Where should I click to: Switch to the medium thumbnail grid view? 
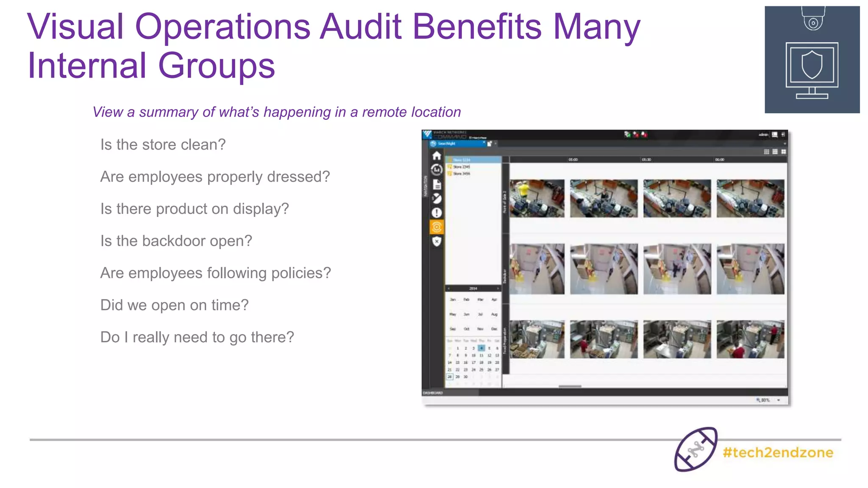[x=775, y=152]
